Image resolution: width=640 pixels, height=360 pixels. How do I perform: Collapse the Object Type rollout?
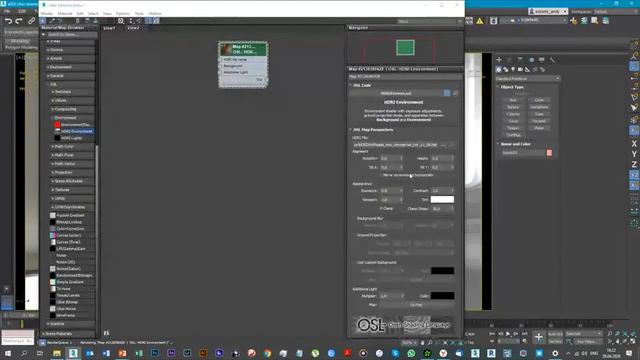(512, 87)
